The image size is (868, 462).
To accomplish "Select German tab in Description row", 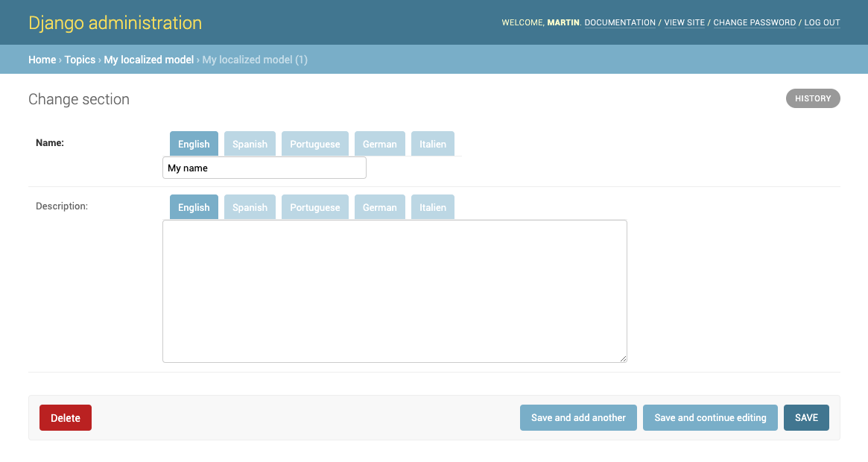I will pos(379,207).
